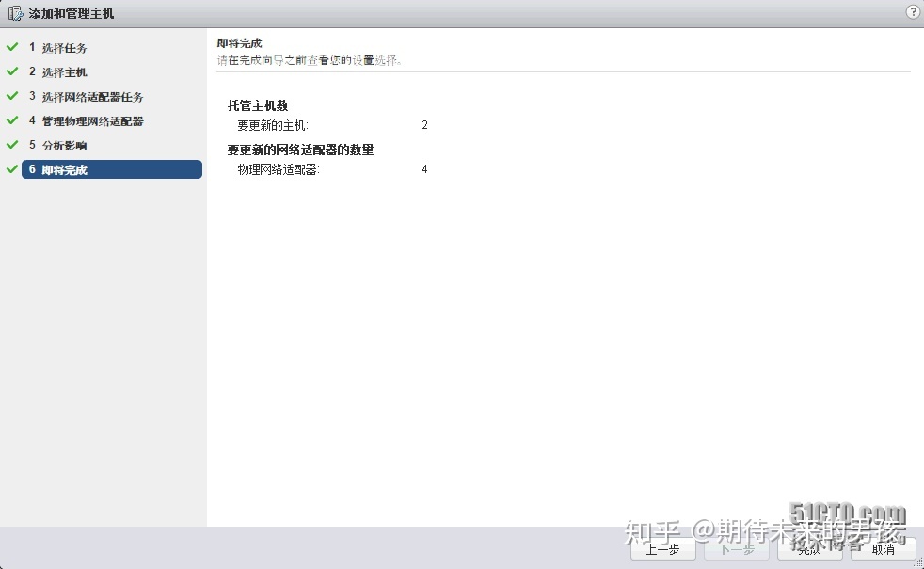Click the adapters count value 4
Viewport: 924px width, 569px height.
click(425, 169)
